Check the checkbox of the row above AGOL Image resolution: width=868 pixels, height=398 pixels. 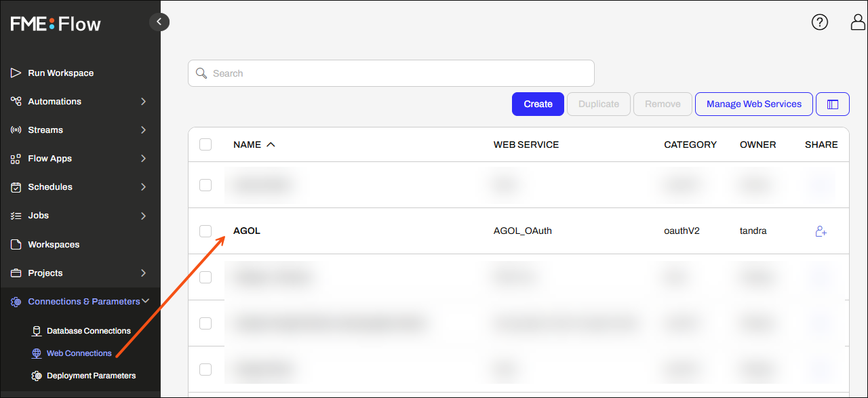pyautogui.click(x=205, y=185)
